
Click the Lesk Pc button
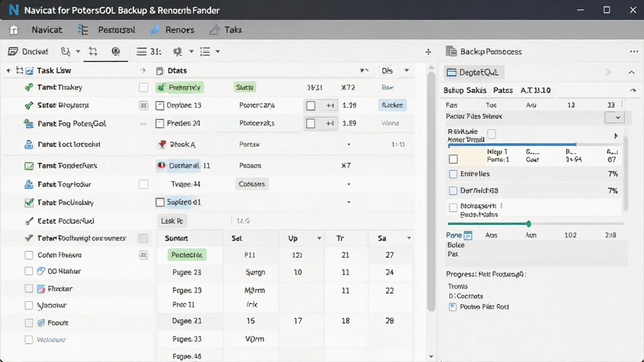(x=172, y=221)
